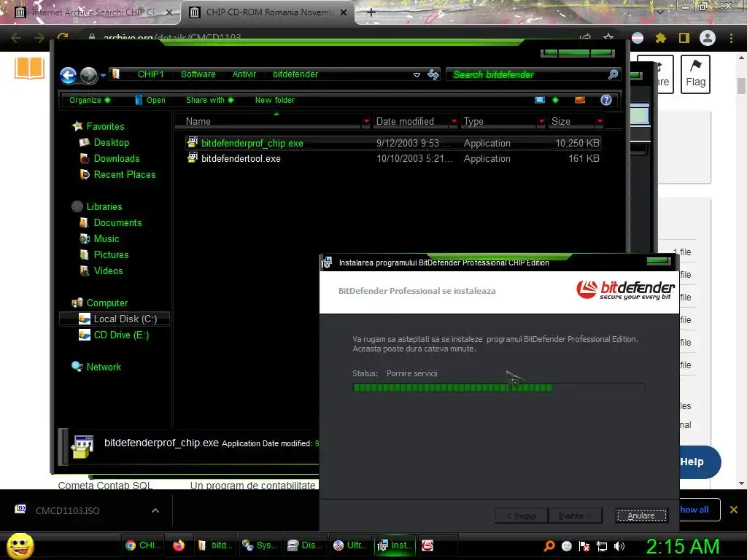747x560 pixels.
Task: Open the Share with menu
Action: (x=209, y=100)
